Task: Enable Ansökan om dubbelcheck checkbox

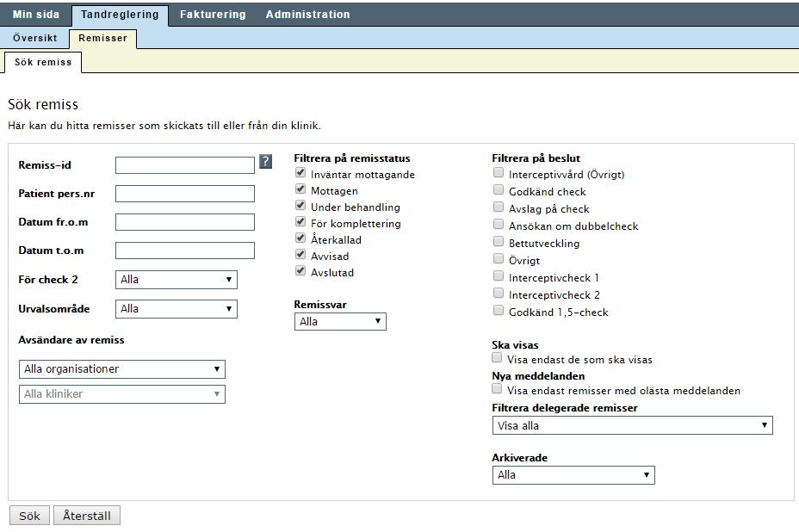Action: [499, 224]
